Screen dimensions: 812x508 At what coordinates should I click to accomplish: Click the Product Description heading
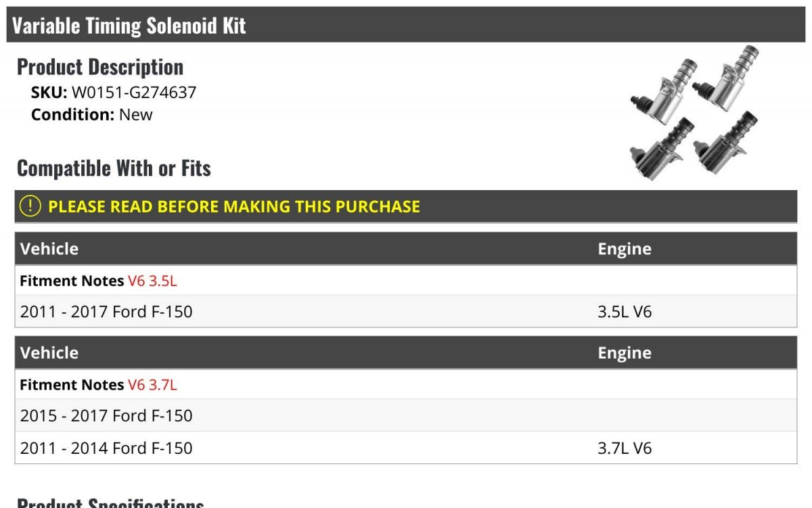100,67
